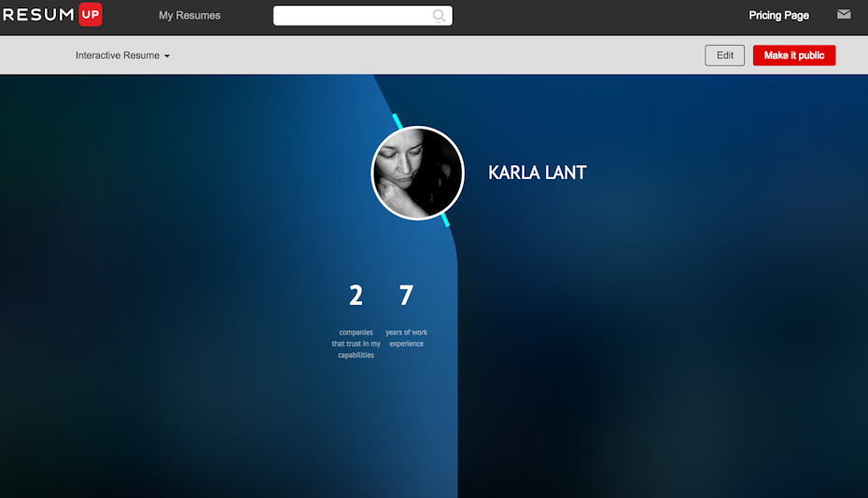Select Karla Lant's profile photo
The width and height of the screenshot is (868, 498).
coord(417,173)
